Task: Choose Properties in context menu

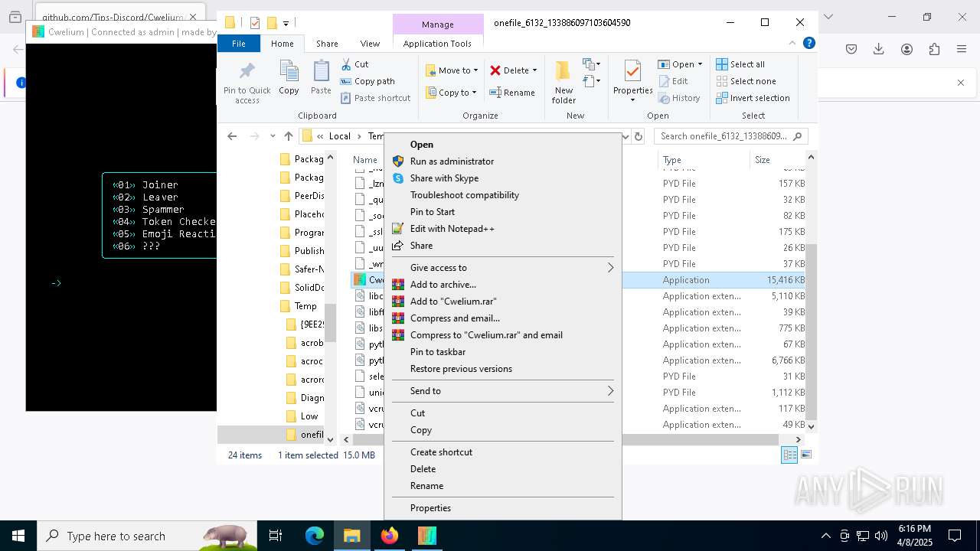Action: (x=502, y=508)
